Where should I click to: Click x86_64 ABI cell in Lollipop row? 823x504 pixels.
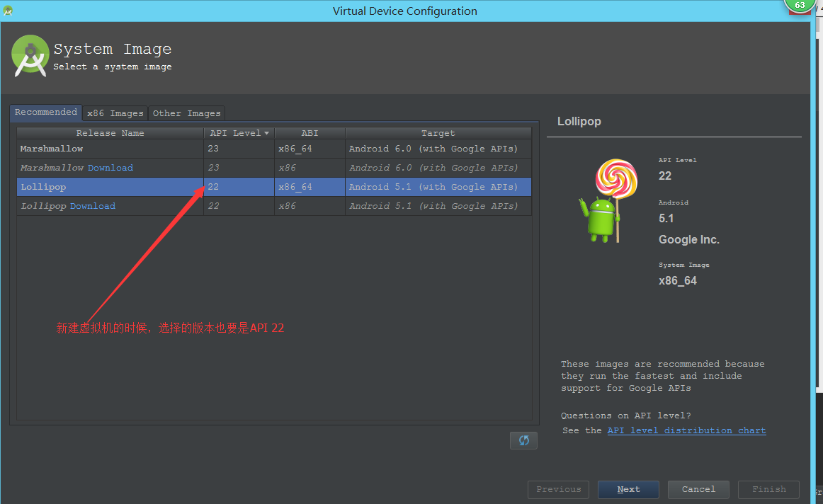click(310, 187)
